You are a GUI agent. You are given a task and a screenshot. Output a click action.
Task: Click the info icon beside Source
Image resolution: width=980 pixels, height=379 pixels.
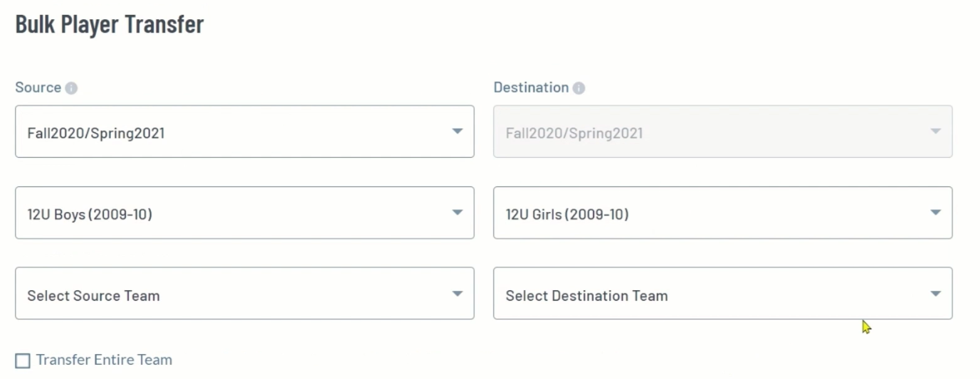71,88
